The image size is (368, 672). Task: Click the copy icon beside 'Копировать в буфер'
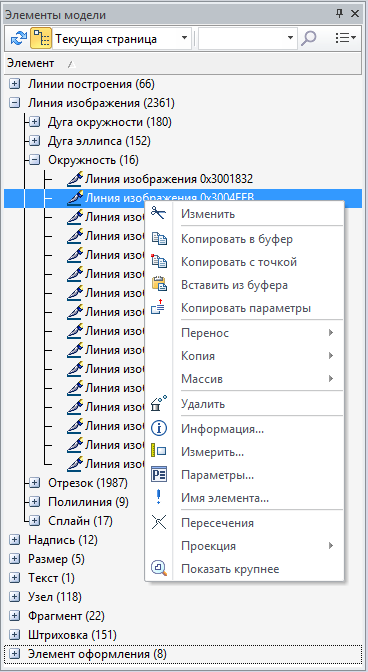click(x=159, y=239)
